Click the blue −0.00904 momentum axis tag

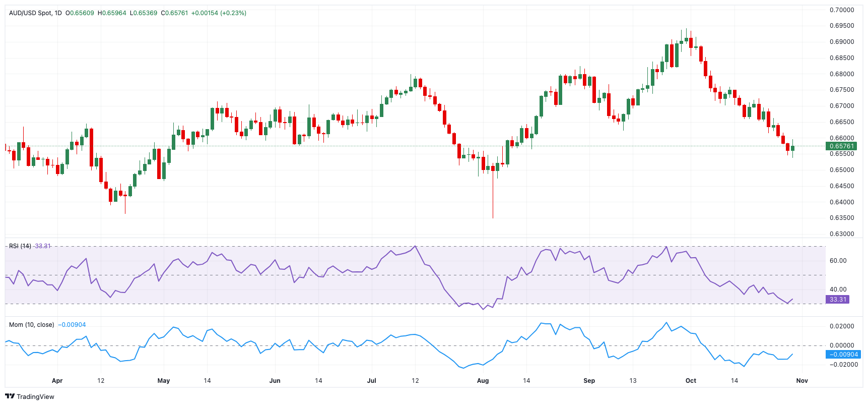(843, 355)
